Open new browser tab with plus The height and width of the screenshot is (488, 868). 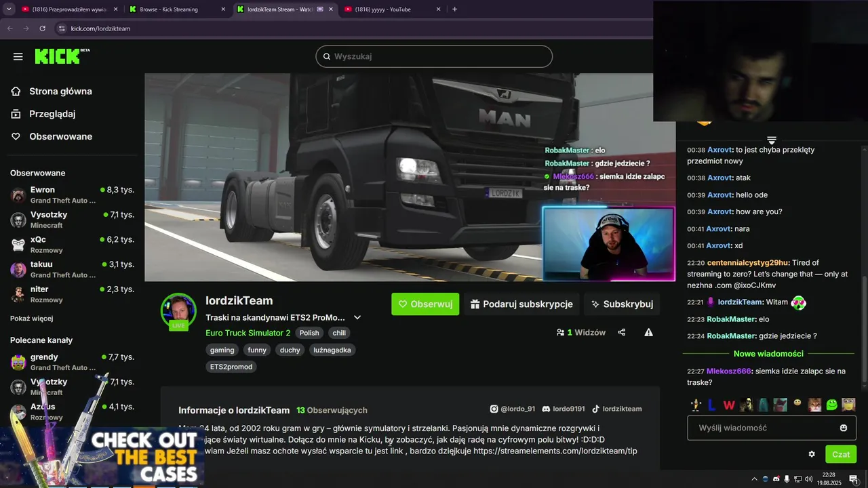[454, 9]
